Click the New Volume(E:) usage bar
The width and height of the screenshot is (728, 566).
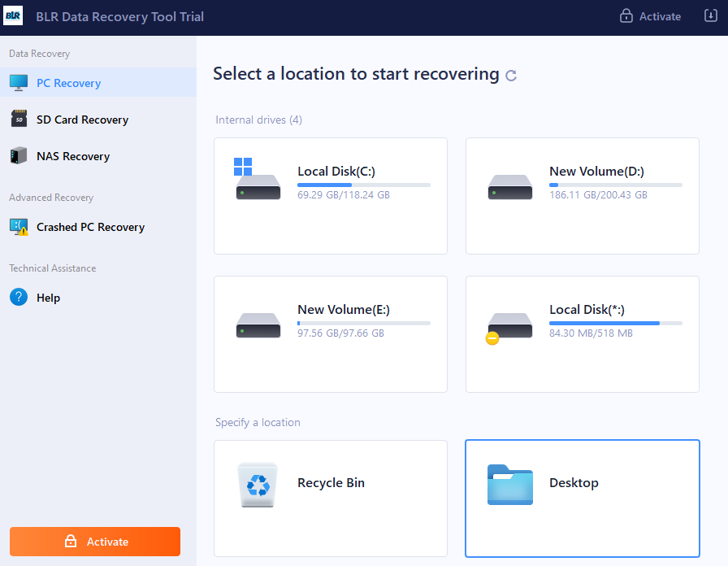364,323
